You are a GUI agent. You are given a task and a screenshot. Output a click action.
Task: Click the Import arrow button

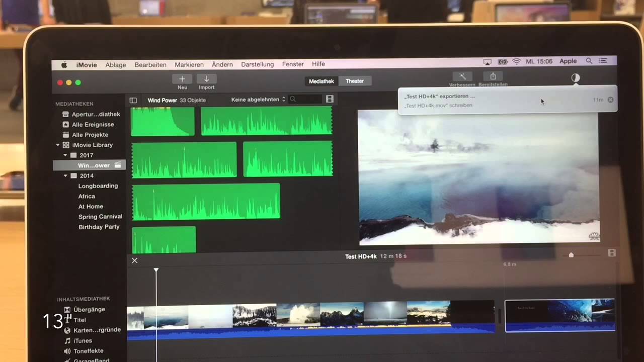point(206,79)
